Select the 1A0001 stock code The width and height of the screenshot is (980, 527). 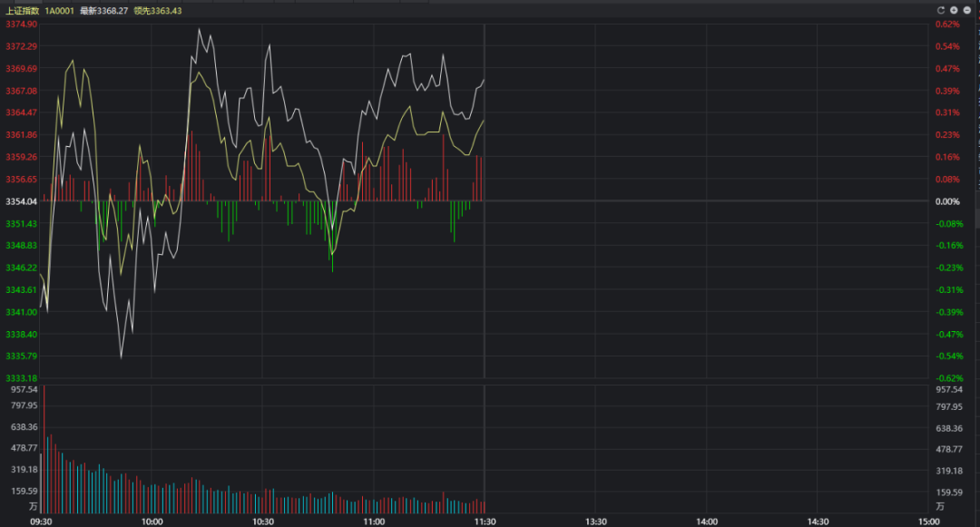[59, 11]
